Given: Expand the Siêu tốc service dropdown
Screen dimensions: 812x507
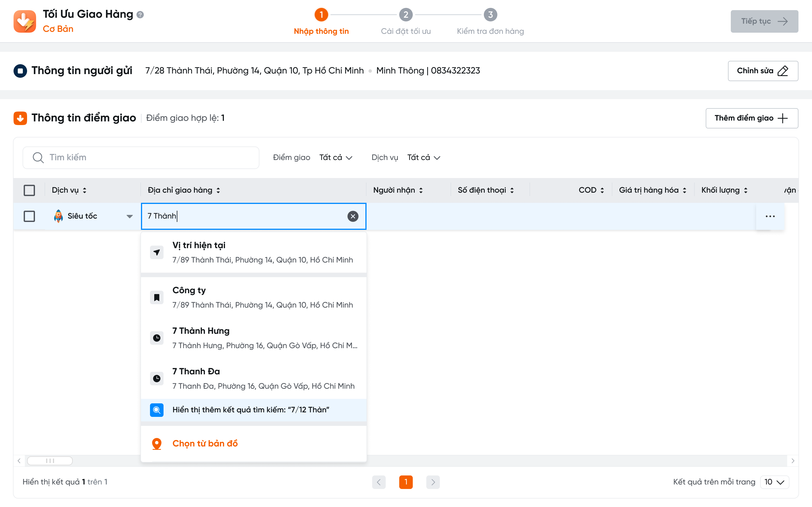Looking at the screenshot, I should (129, 216).
